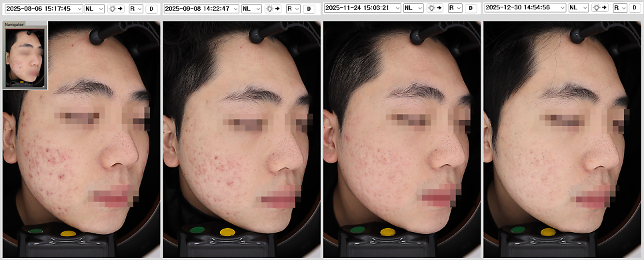Click the D button in 2025-08-06 panel

[x=151, y=9]
